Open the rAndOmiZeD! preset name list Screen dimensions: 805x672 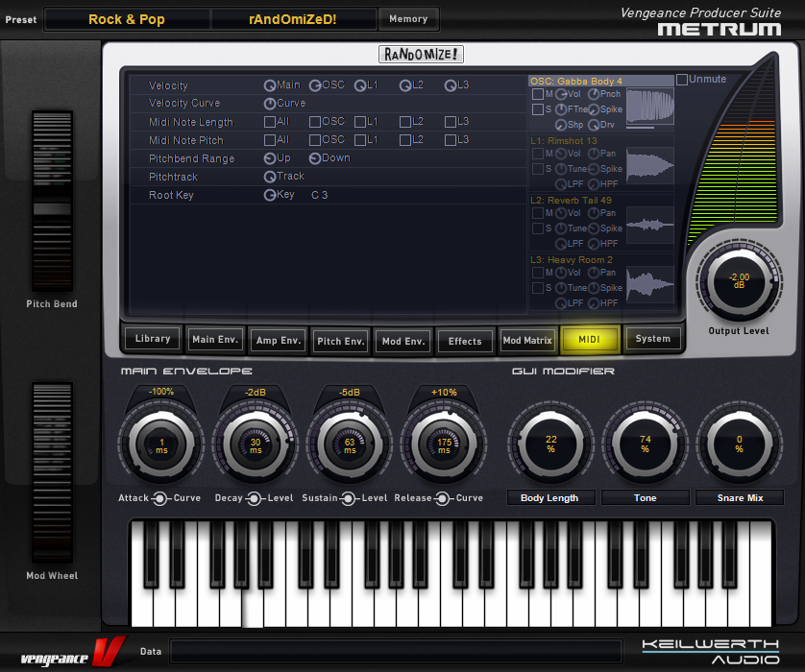pos(293,19)
